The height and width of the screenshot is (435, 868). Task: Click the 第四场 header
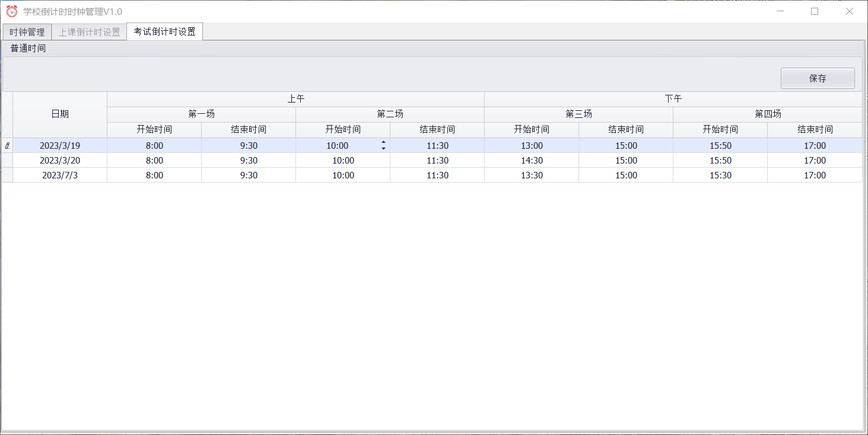[x=768, y=114]
